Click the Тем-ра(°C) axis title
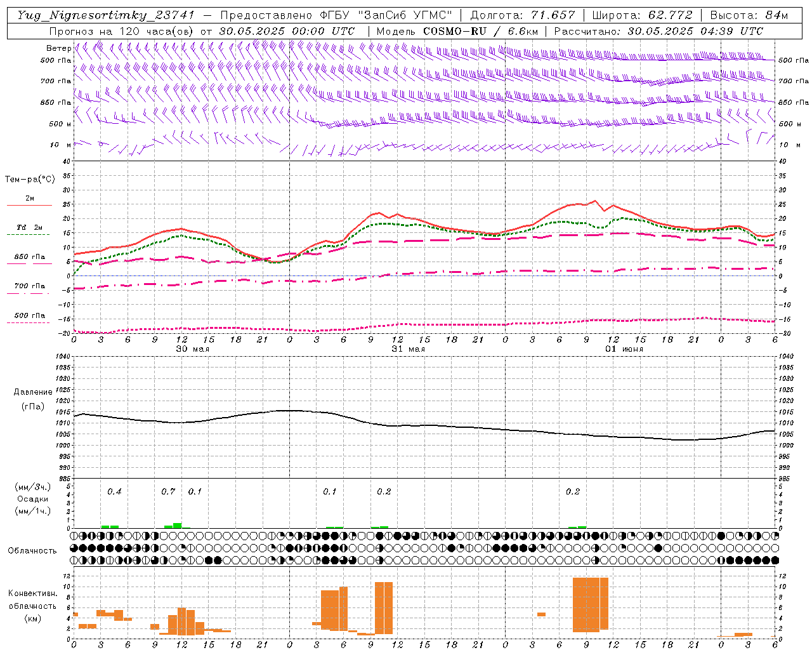Screen dimensions: 812x650 click(30, 179)
